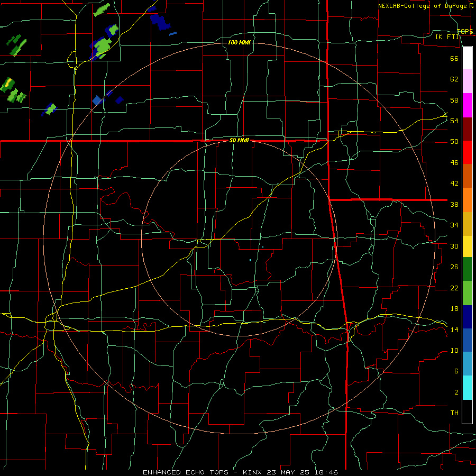
Task: Pick the medium blue legend swatch
Action: (x=467, y=340)
